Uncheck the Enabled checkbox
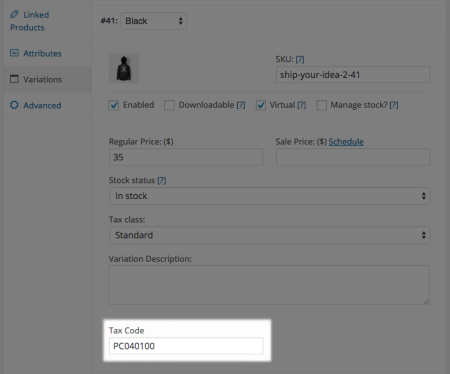Image resolution: width=450 pixels, height=374 pixels. (114, 105)
